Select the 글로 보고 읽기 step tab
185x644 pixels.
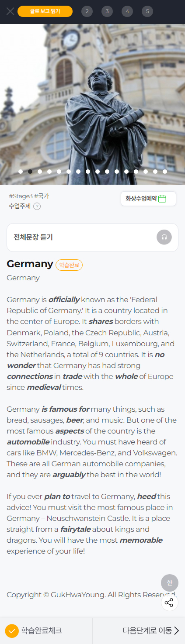[45, 11]
